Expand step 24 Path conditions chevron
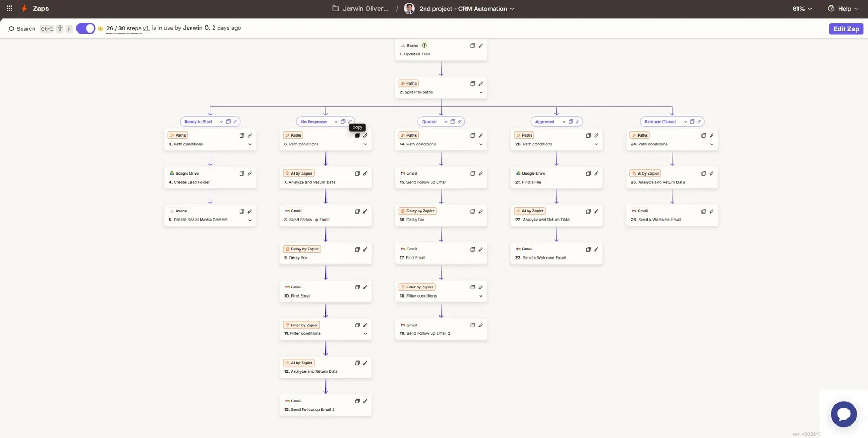The height and width of the screenshot is (438, 868). pyautogui.click(x=712, y=144)
